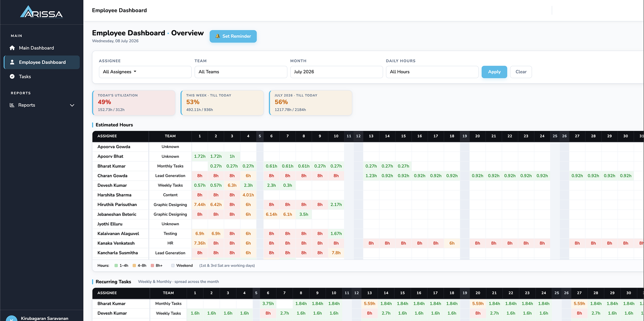644x321 pixels.
Task: Open the All Hours daily hours dropdown
Action: [x=432, y=72]
